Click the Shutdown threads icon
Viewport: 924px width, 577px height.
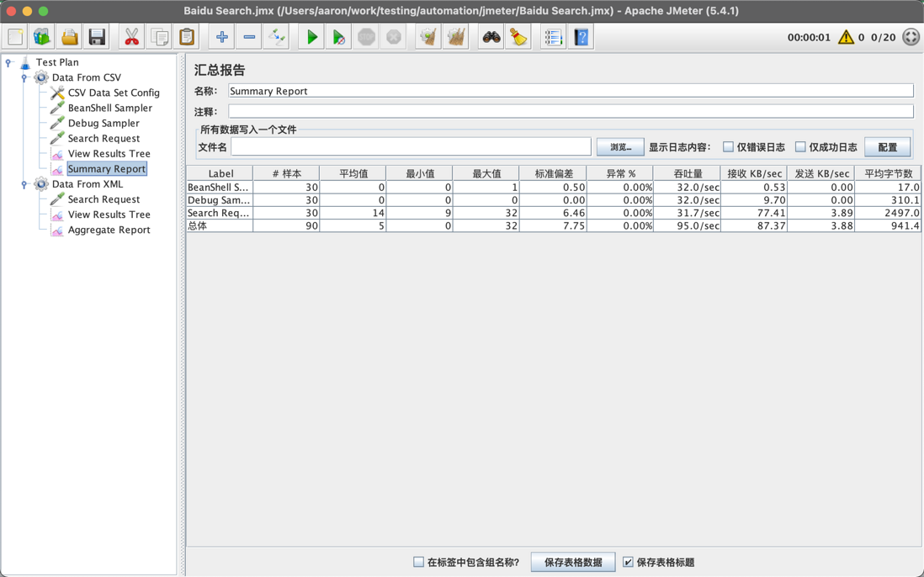tap(394, 37)
